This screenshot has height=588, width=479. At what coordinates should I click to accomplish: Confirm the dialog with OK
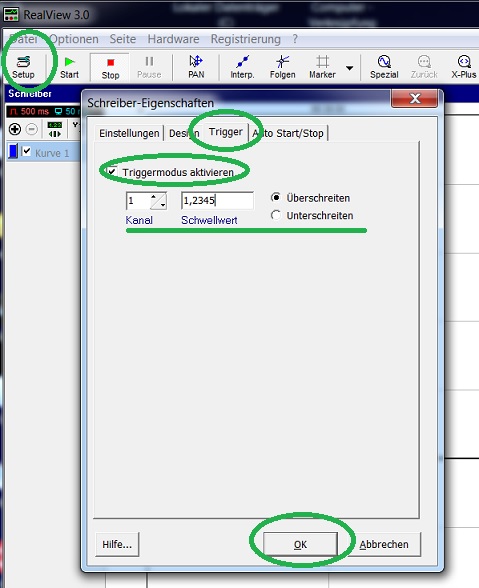click(x=300, y=544)
